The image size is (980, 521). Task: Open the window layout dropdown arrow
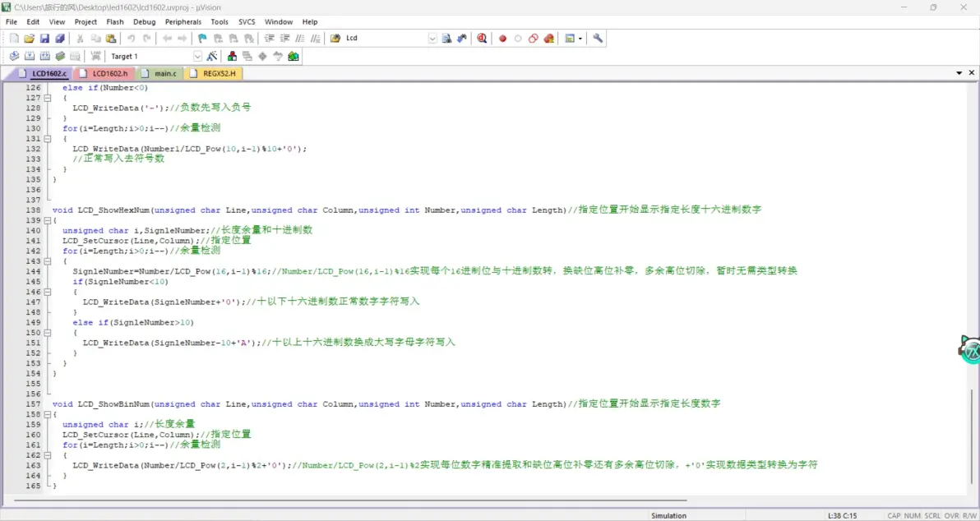click(580, 39)
